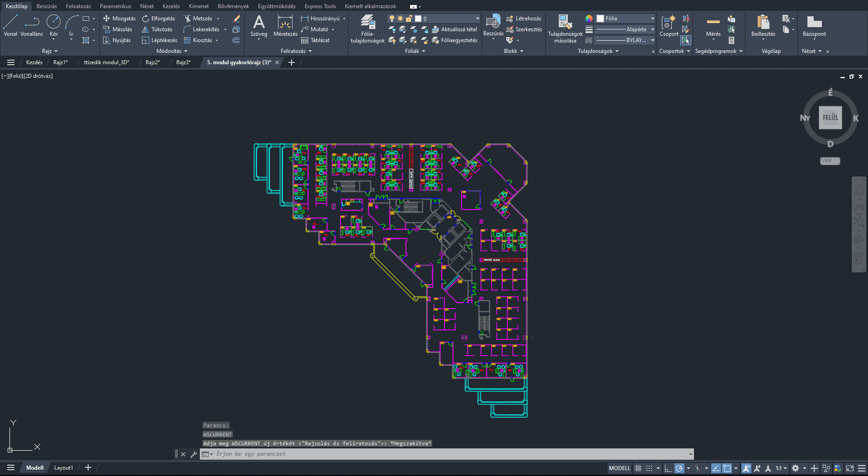868x476 pixels.
Task: Select the Vonallánc polyline tool
Action: click(x=32, y=25)
